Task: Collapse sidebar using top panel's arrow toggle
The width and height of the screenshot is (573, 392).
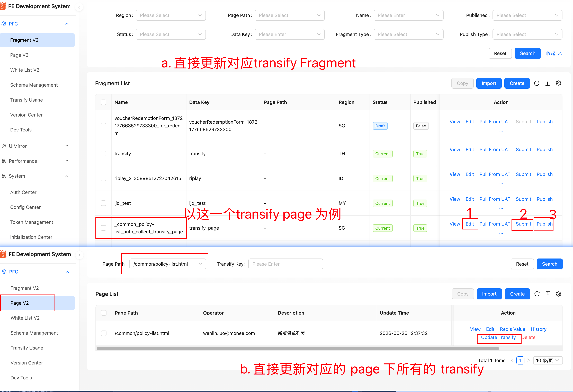Action: pyautogui.click(x=79, y=7)
